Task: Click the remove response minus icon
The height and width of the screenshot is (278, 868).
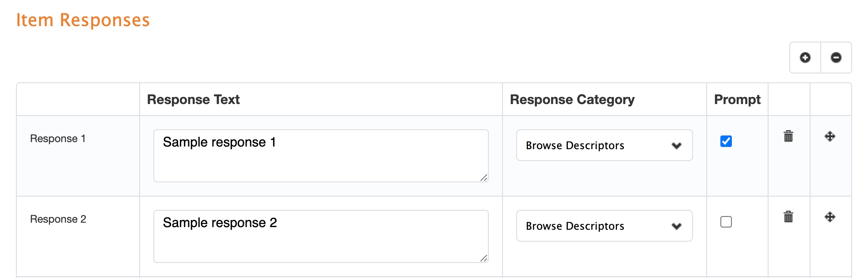Action: click(x=836, y=58)
